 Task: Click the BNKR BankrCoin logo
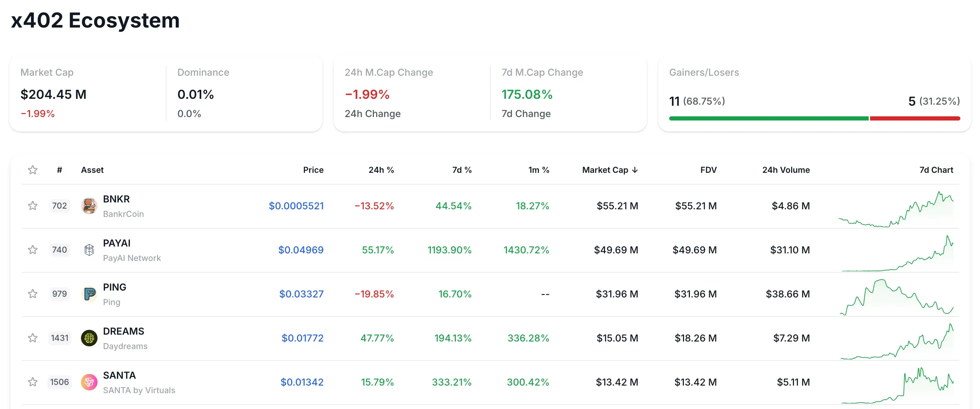89,206
